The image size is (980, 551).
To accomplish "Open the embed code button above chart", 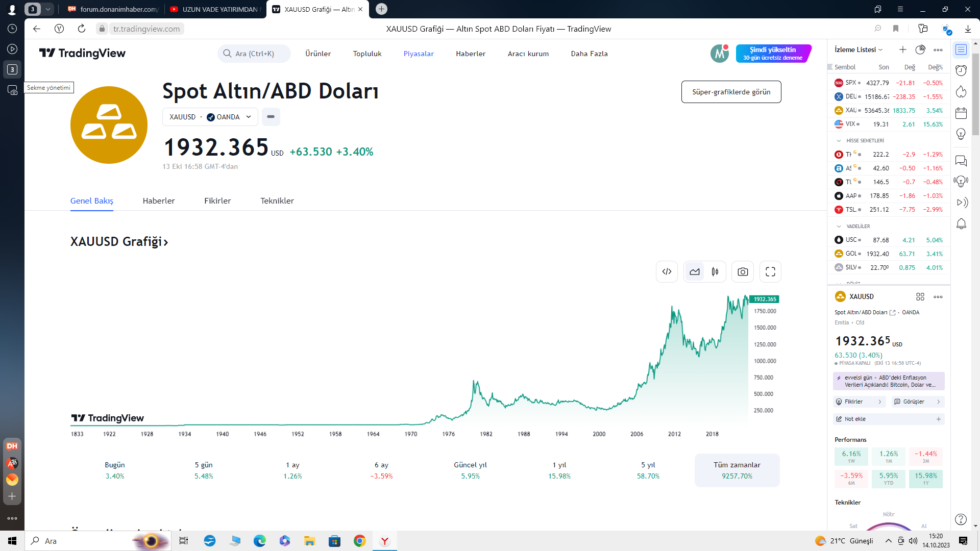I will pyautogui.click(x=667, y=272).
